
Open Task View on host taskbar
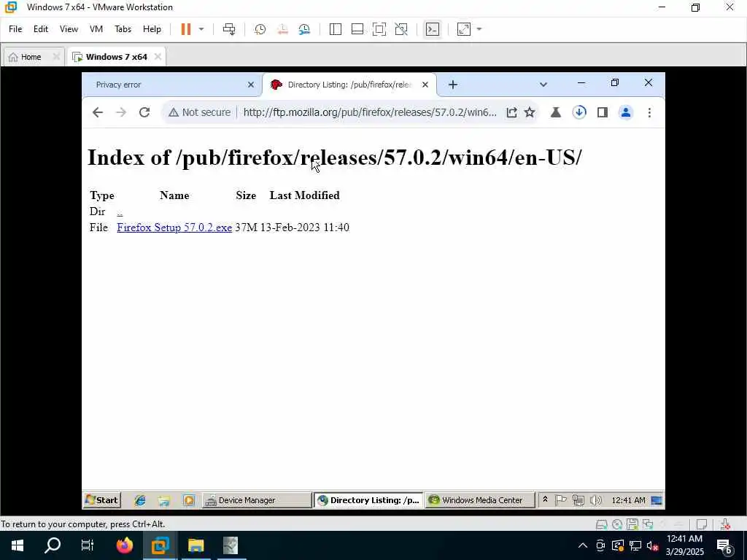[x=88, y=545]
